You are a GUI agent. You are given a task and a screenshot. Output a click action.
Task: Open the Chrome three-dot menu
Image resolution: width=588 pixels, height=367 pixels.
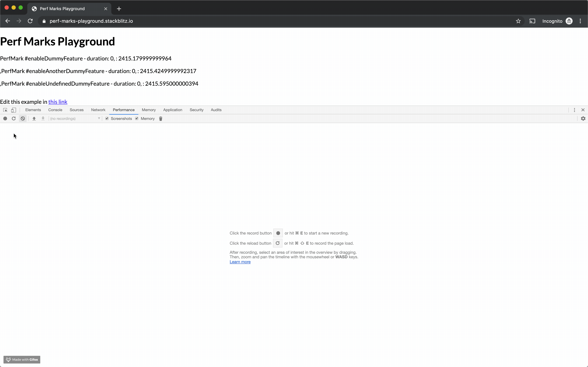click(580, 21)
